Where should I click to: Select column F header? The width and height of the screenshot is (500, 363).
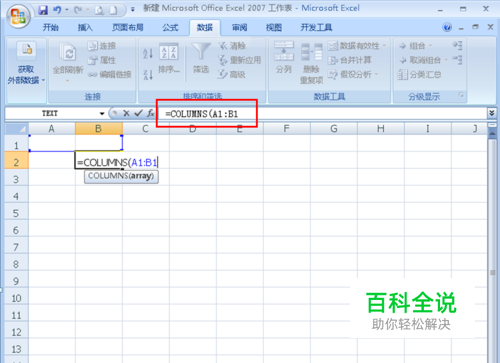[287, 128]
